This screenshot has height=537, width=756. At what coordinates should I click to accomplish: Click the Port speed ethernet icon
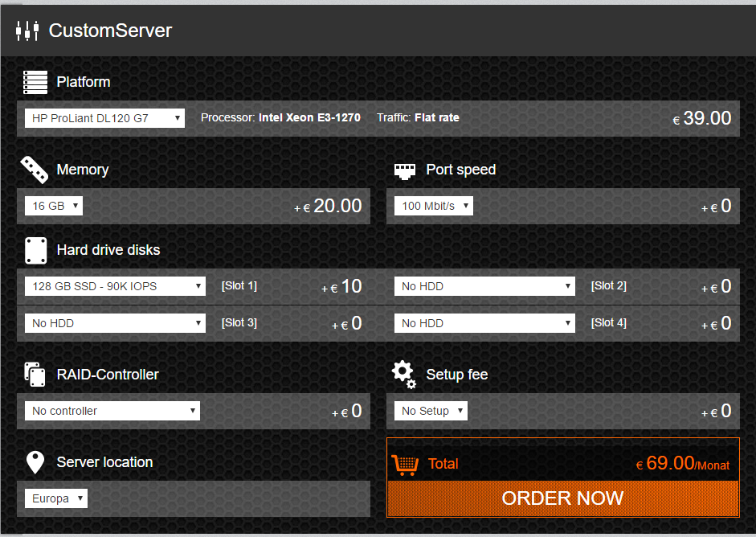pos(403,170)
